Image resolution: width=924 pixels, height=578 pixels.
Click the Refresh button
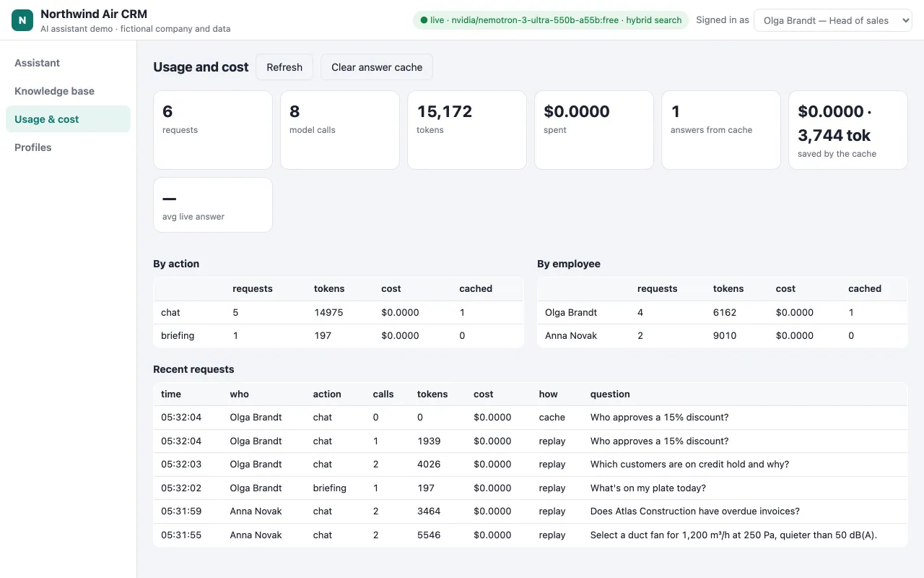(x=284, y=67)
